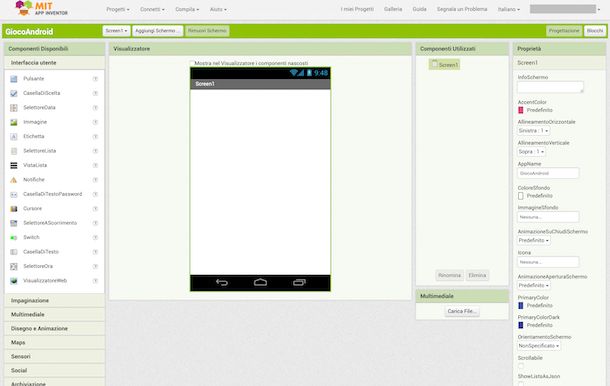The height and width of the screenshot is (386, 610).
Task: Open the Aiuto menu
Action: (x=218, y=9)
